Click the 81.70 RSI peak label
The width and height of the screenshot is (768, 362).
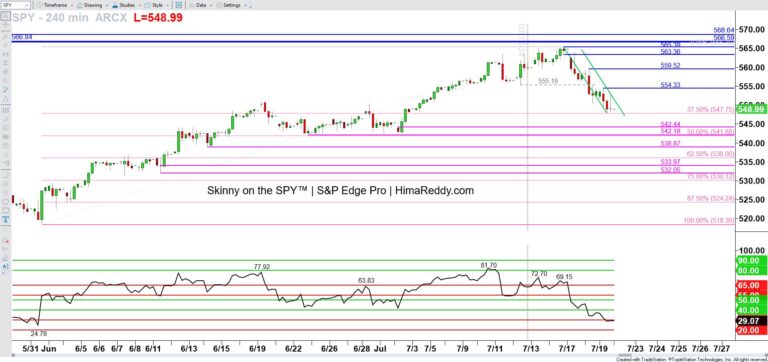[x=490, y=265]
